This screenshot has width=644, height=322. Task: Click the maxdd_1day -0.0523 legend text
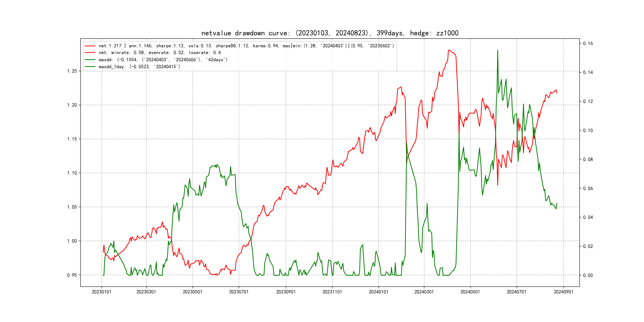(140, 67)
